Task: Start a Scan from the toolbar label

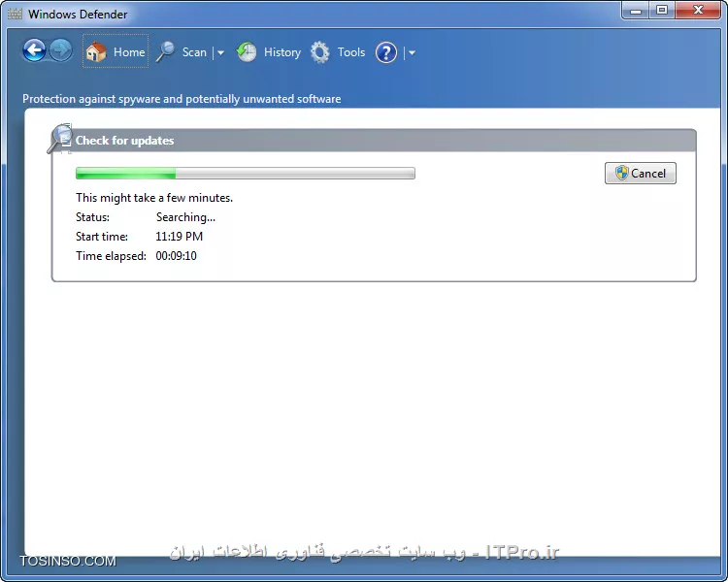Action: point(194,52)
